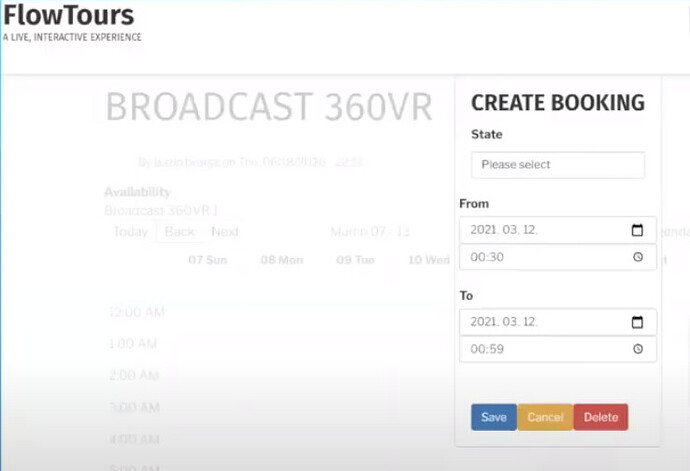Select the 10 Wed column header
Screen dimensions: 690x471
[x=429, y=260]
